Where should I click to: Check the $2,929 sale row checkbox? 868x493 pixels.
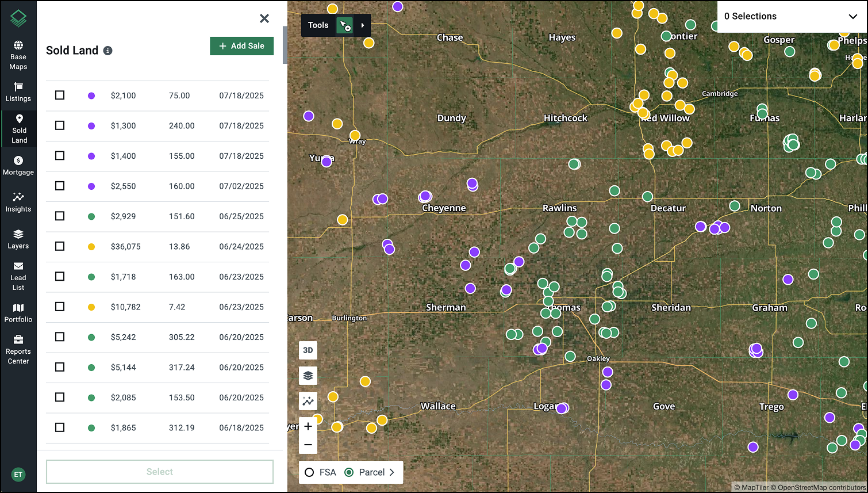(x=60, y=216)
